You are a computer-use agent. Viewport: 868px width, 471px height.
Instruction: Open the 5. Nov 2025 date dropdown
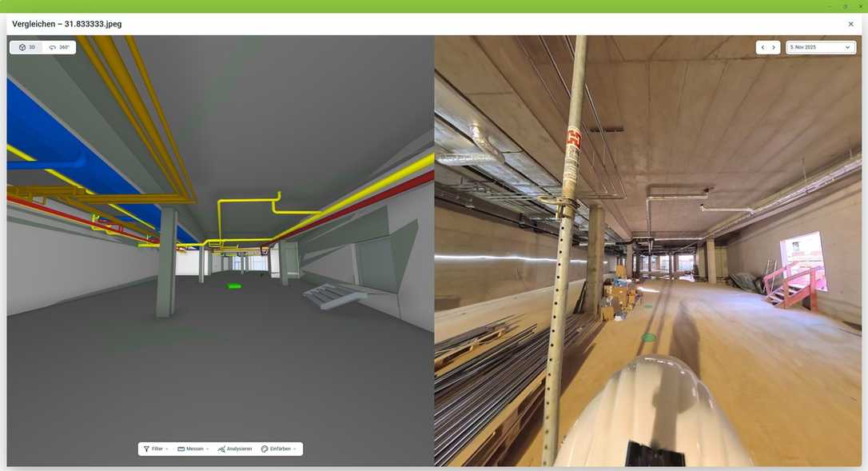(820, 48)
